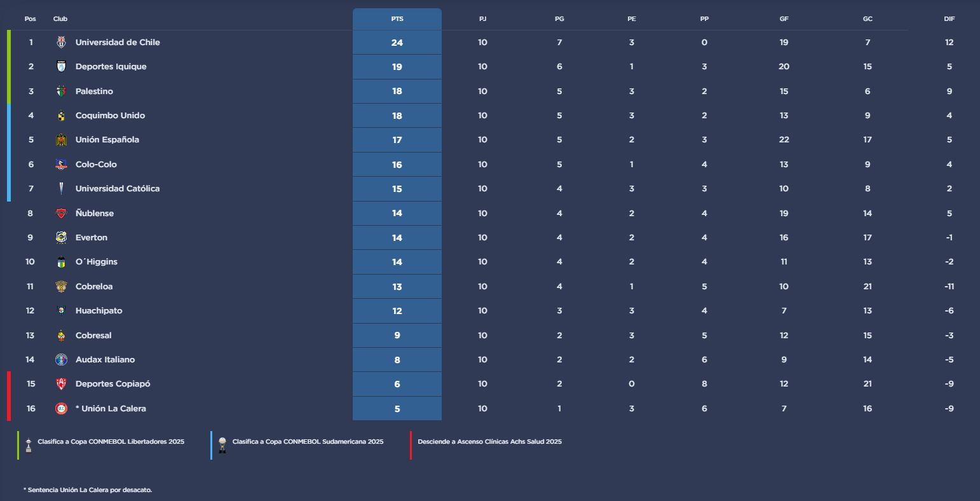Click Deportes Copiapó's 8 losses value
The width and height of the screenshot is (980, 501).
click(x=704, y=384)
